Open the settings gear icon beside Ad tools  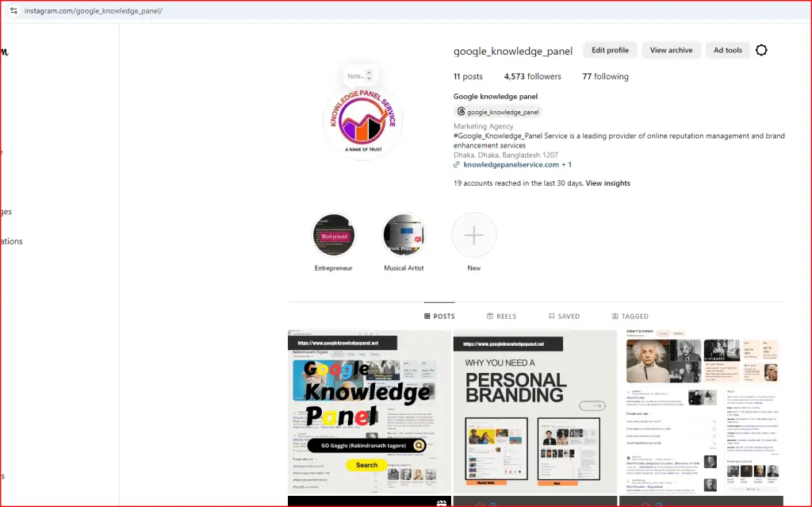(761, 50)
